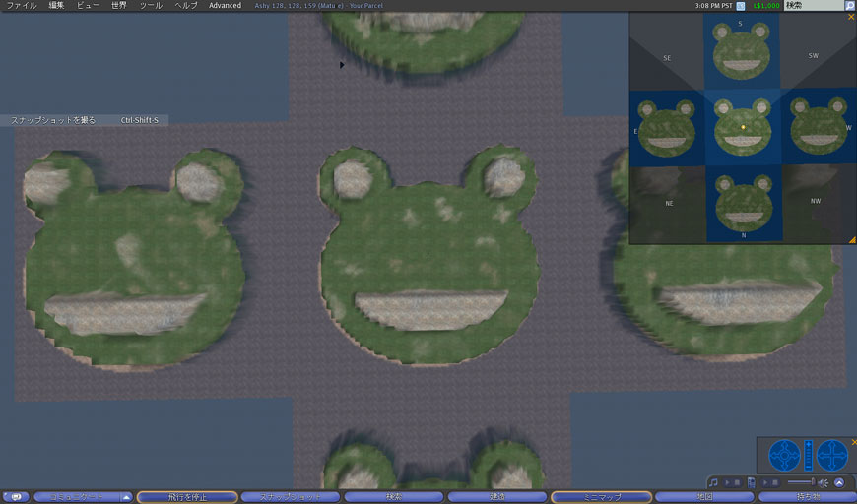
Task: Play the parcel media
Action: pyautogui.click(x=765, y=482)
